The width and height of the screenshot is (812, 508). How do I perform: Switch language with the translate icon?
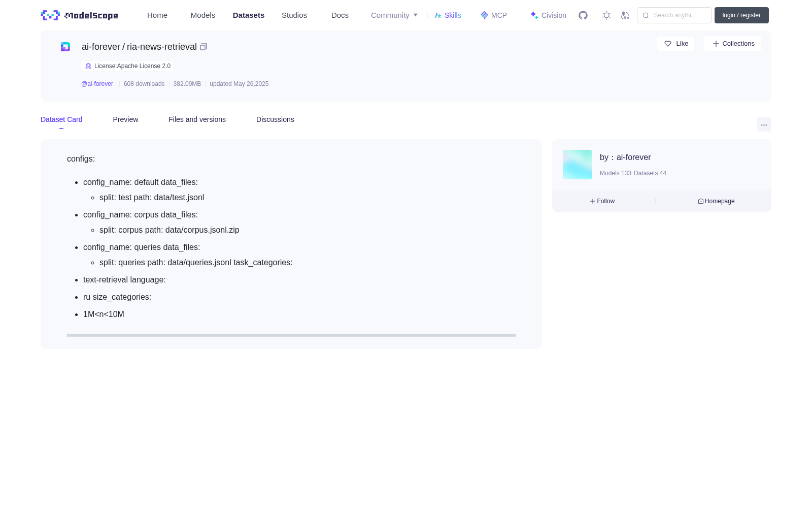[x=625, y=15]
